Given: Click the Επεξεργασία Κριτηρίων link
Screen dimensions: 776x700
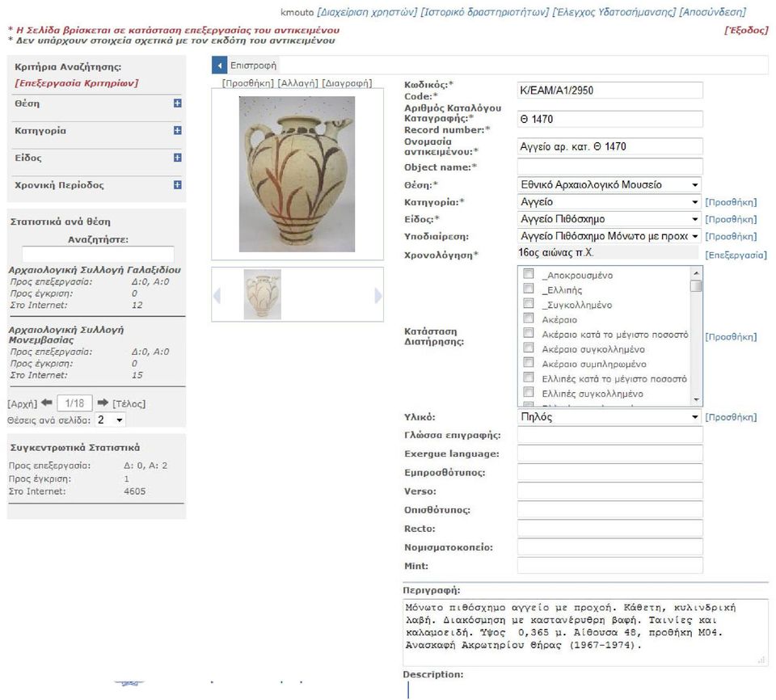Looking at the screenshot, I should 77,82.
